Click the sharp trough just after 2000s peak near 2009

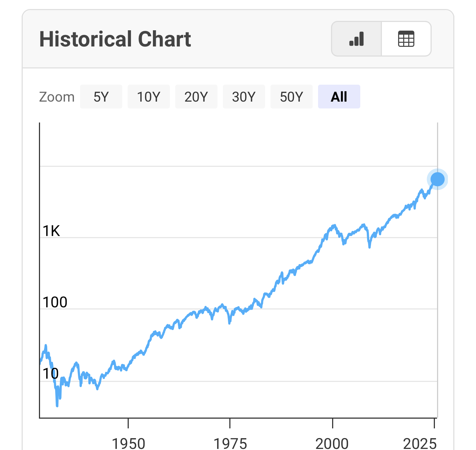[370, 247]
